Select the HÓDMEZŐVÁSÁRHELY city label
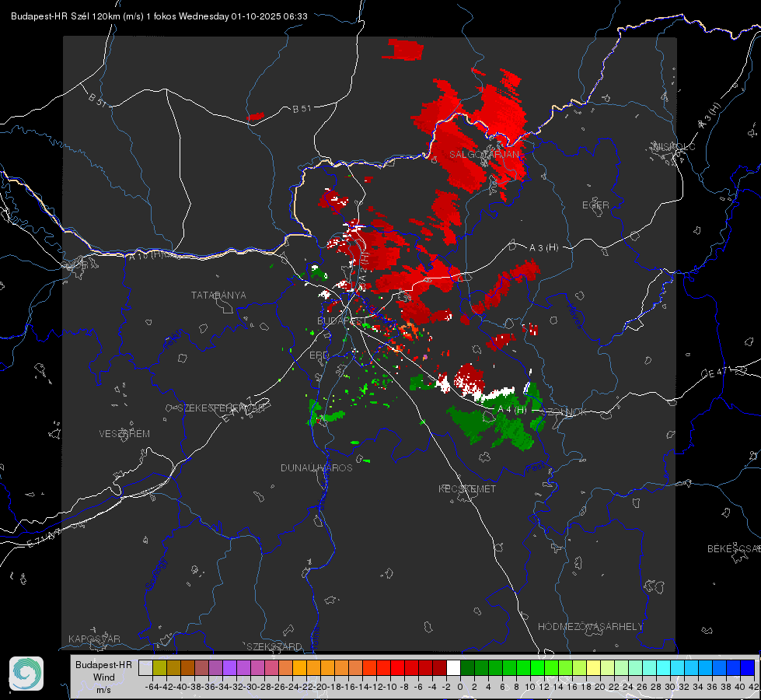This screenshot has width=761, height=700. pyautogui.click(x=590, y=627)
